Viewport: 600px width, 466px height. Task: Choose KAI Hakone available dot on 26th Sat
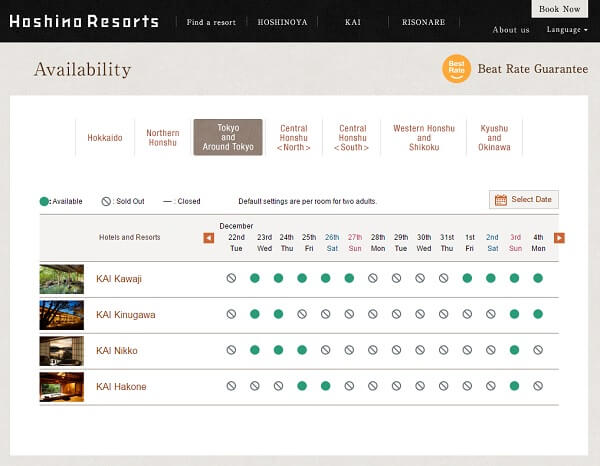325,386
